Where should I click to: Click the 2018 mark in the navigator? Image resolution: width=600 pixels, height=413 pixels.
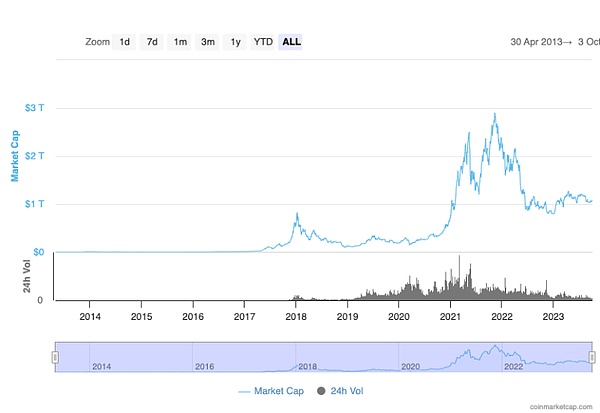(308, 366)
